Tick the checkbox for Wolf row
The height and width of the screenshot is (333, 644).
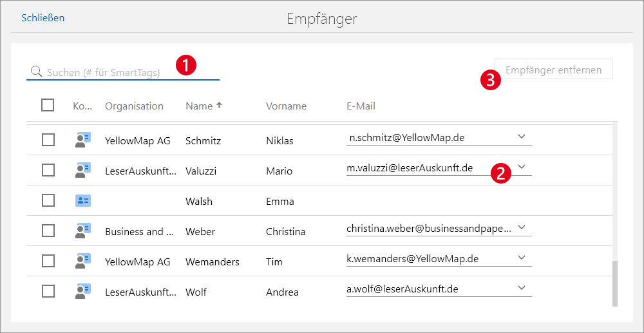[48, 291]
